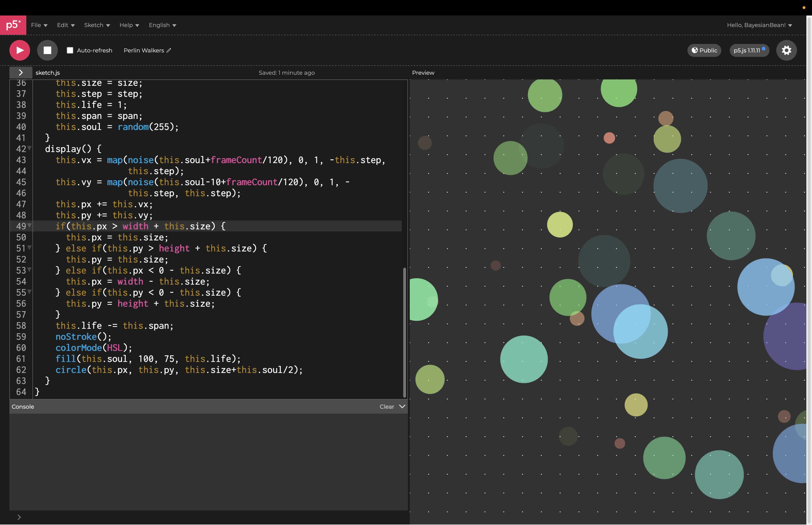Rename the sketch using the pencil icon
812x525 pixels.
pyautogui.click(x=169, y=50)
